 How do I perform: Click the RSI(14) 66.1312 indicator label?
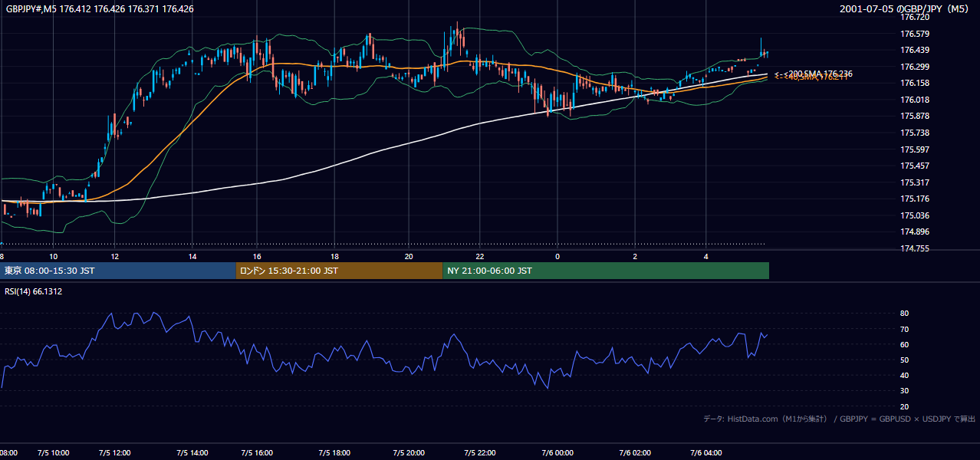pyautogui.click(x=33, y=291)
